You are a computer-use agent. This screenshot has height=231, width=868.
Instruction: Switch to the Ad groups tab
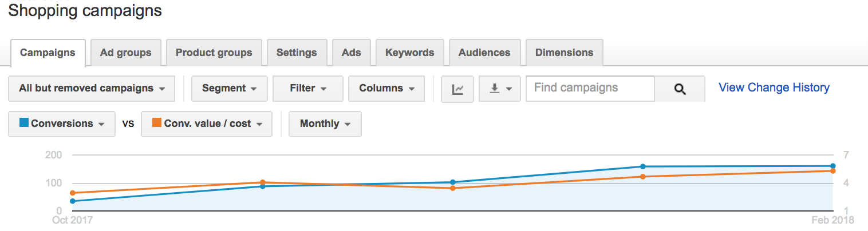[x=126, y=53]
